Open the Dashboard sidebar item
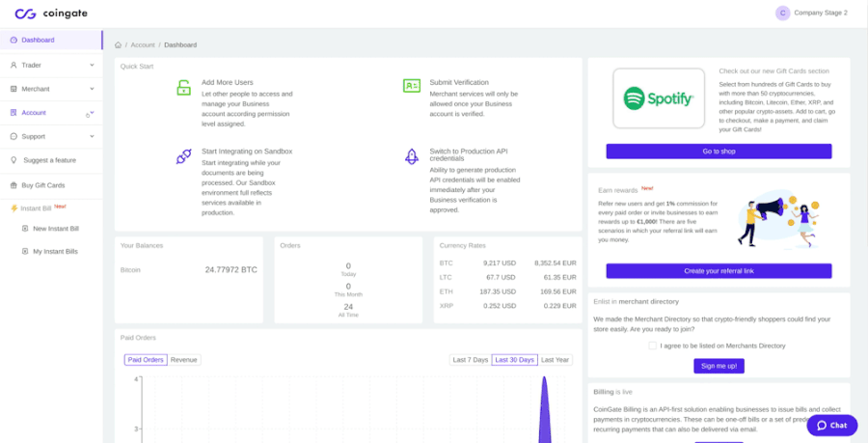This screenshot has width=868, height=443. (x=51, y=40)
